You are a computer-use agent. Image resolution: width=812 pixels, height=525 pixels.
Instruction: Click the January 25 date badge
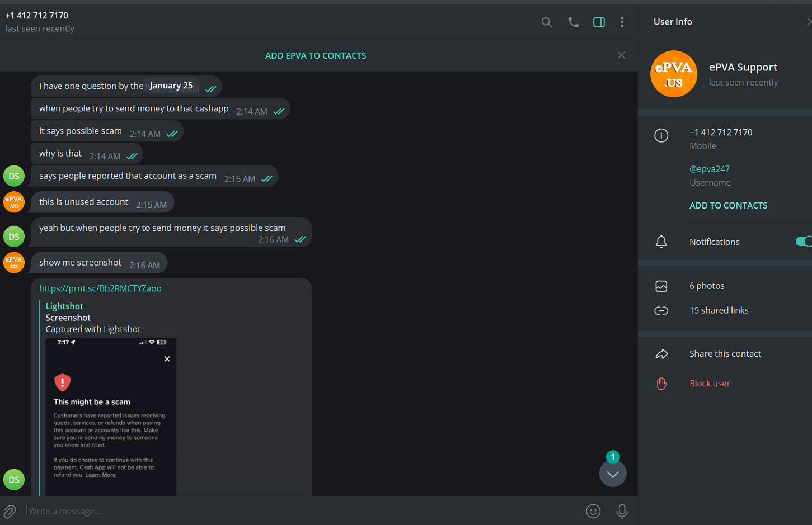point(171,86)
